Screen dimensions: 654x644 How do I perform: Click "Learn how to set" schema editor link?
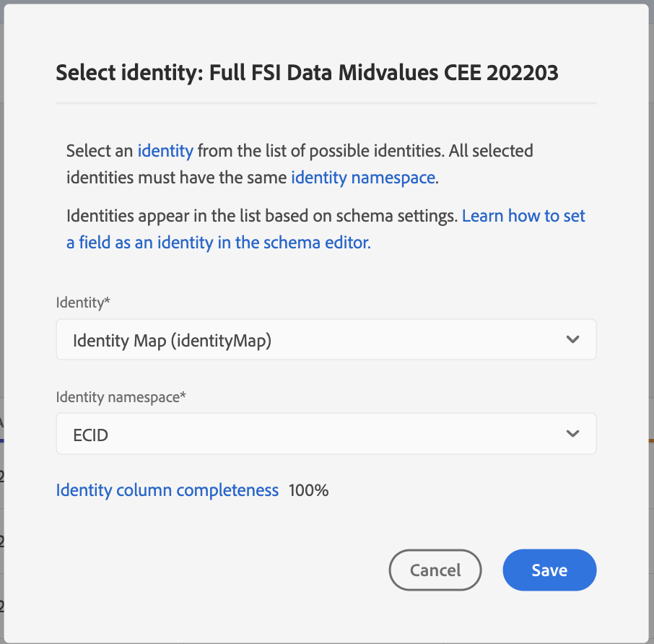tap(523, 216)
